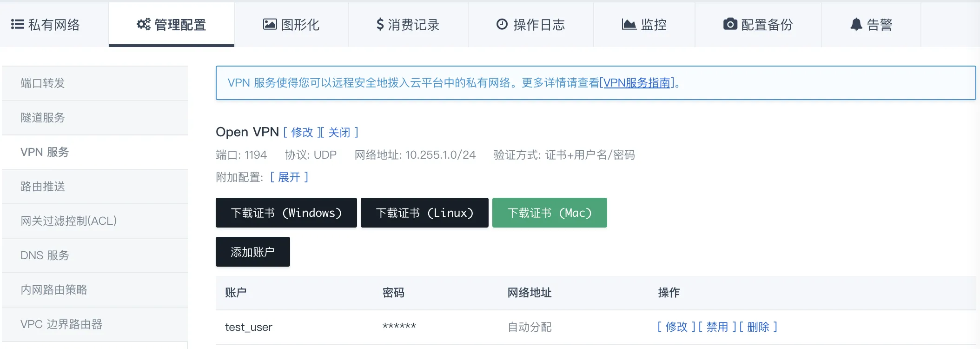980x349 pixels.
Task: Expand the 附加配置 section via 展开
Action: click(x=289, y=177)
